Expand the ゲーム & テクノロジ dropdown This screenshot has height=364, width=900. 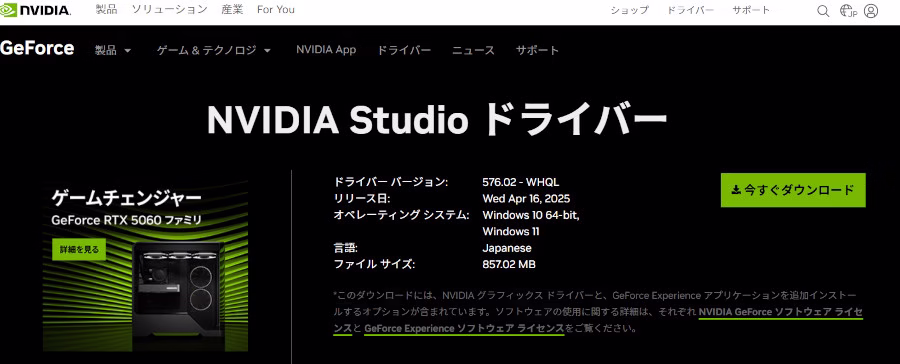coord(214,51)
